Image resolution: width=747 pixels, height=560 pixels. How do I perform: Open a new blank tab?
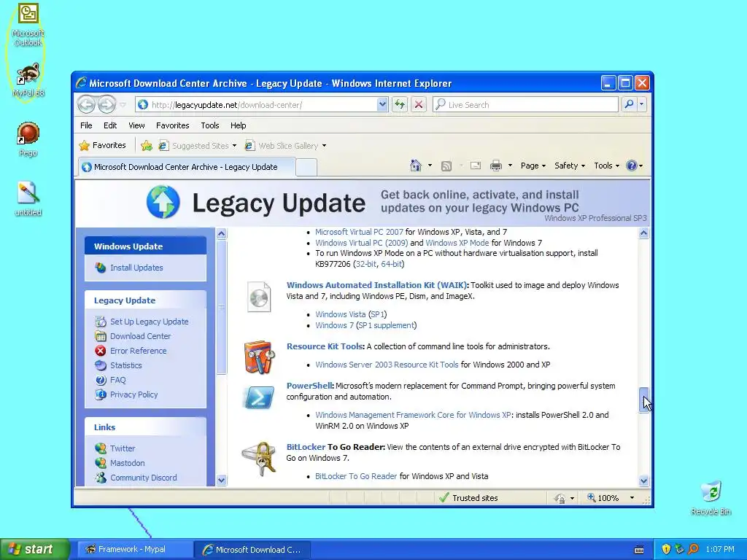point(306,168)
